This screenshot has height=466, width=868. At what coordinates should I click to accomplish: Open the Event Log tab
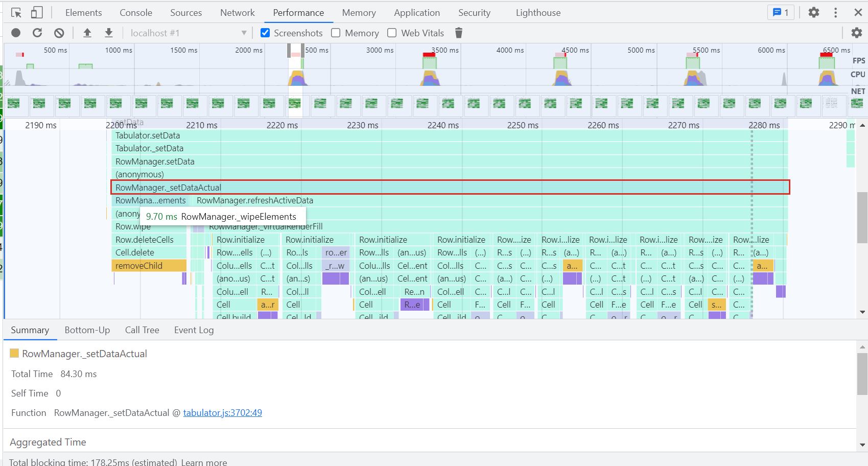[194, 330]
